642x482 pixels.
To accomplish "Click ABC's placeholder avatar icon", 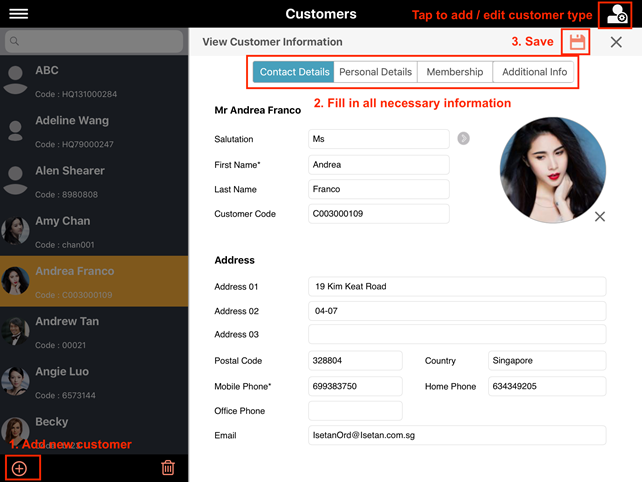I will tap(15, 80).
